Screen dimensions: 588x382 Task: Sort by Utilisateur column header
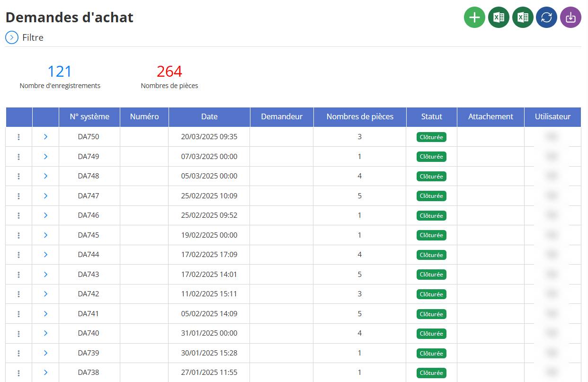coord(552,117)
